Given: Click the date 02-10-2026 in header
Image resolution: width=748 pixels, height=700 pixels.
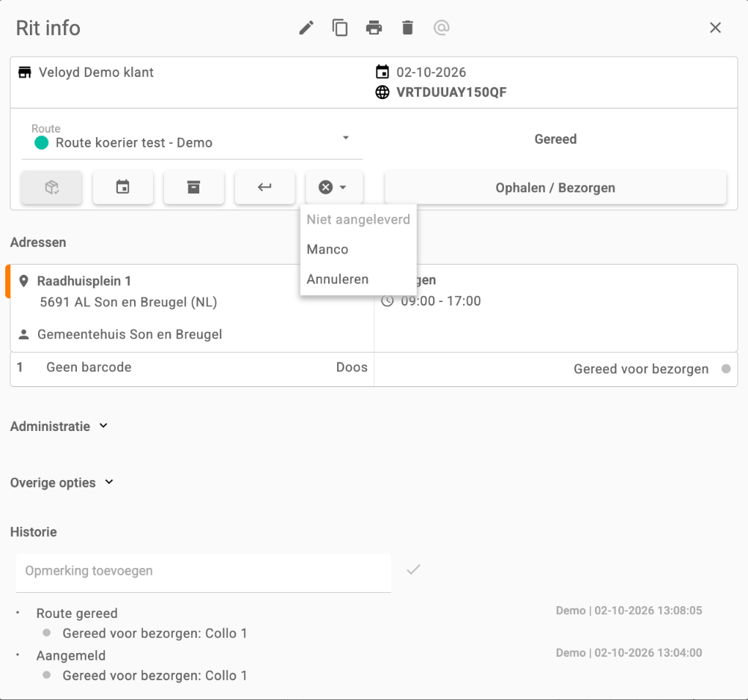Looking at the screenshot, I should pyautogui.click(x=432, y=72).
